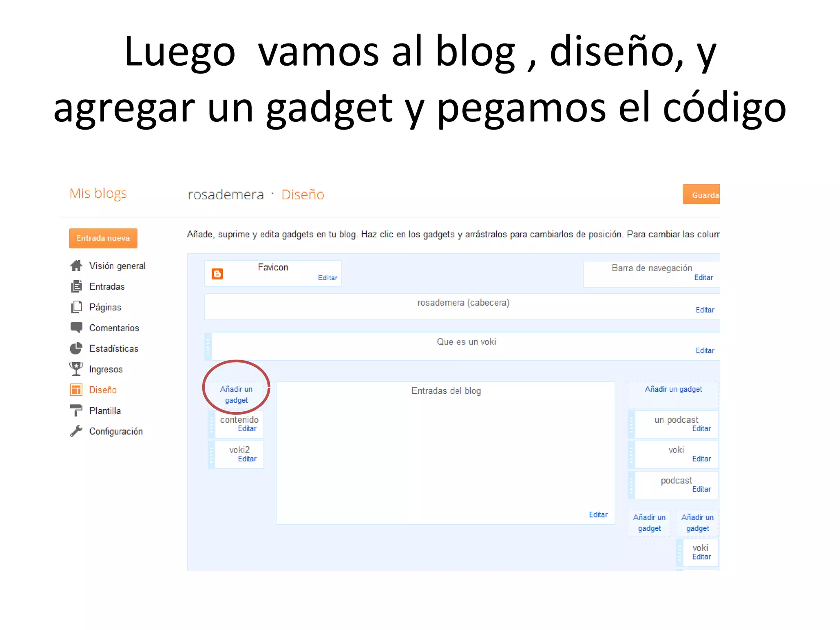
Task: Edit the Que es un voki gadget
Action: pyautogui.click(x=705, y=350)
